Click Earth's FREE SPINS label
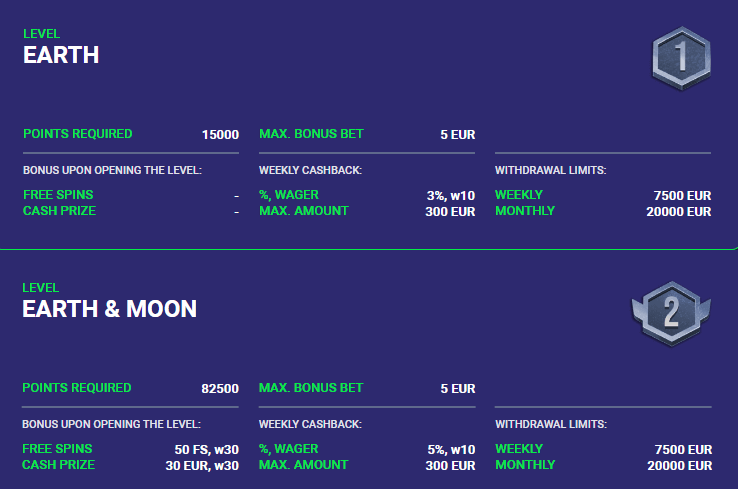The width and height of the screenshot is (738, 489). point(58,195)
